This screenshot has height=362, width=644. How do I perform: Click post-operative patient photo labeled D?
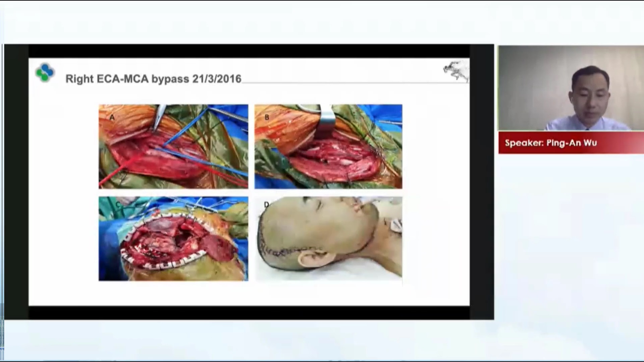tap(328, 239)
